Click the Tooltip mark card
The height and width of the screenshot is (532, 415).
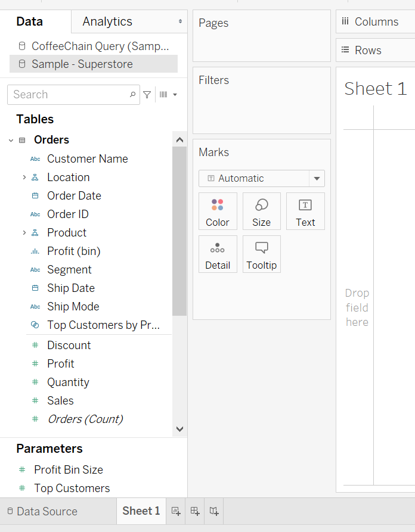point(261,254)
